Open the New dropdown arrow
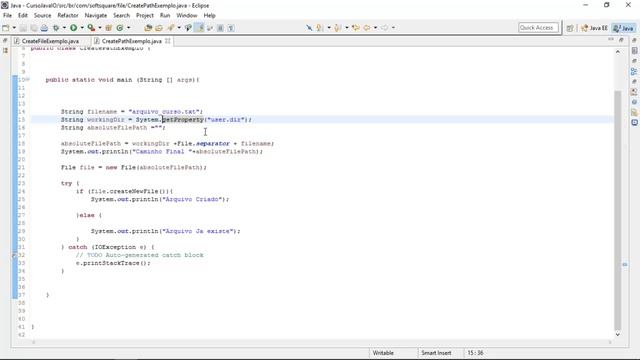The height and width of the screenshot is (360, 640). 14,28
